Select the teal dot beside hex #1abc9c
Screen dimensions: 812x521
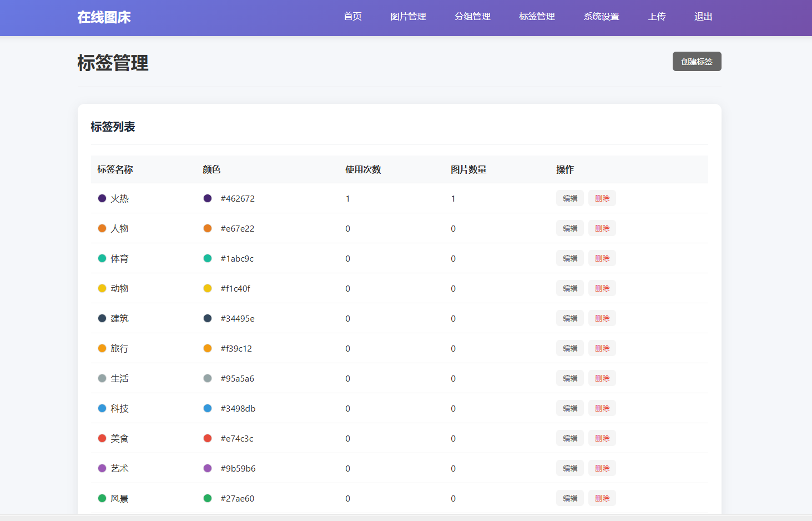coord(208,258)
